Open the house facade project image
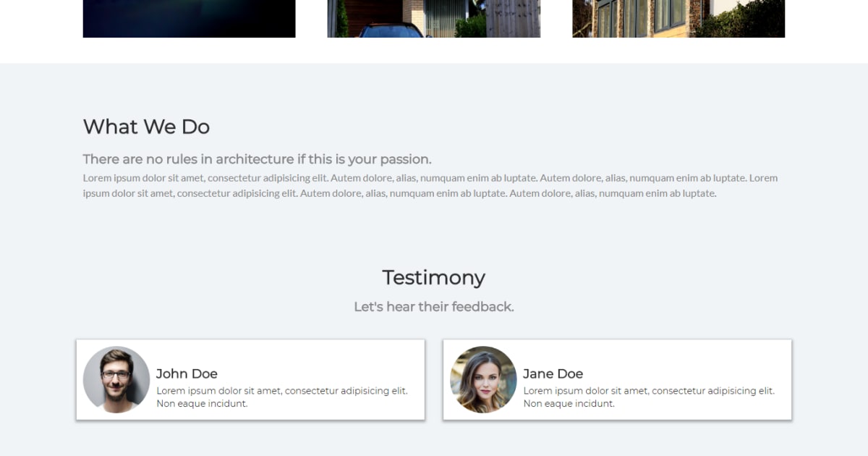The width and height of the screenshot is (868, 456). 678,19
